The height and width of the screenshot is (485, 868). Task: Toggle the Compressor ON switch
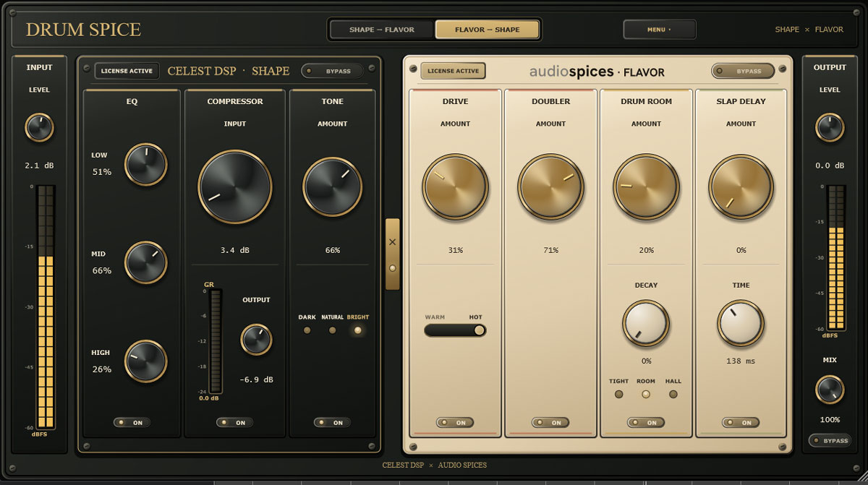pyautogui.click(x=234, y=422)
